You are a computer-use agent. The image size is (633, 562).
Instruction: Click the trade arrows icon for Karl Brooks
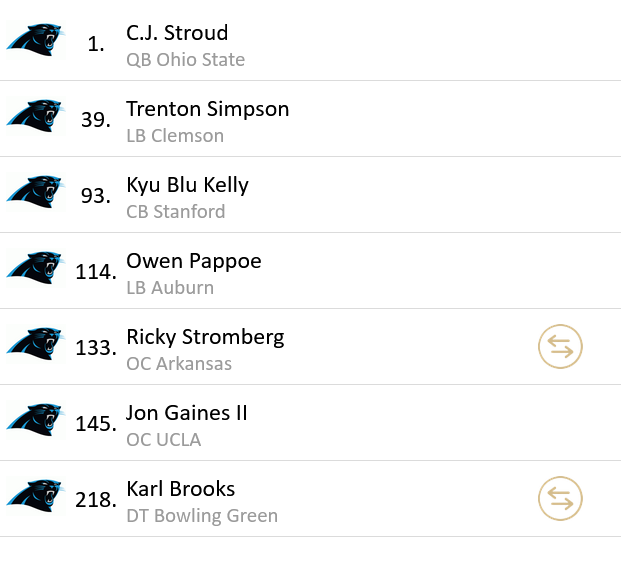560,499
